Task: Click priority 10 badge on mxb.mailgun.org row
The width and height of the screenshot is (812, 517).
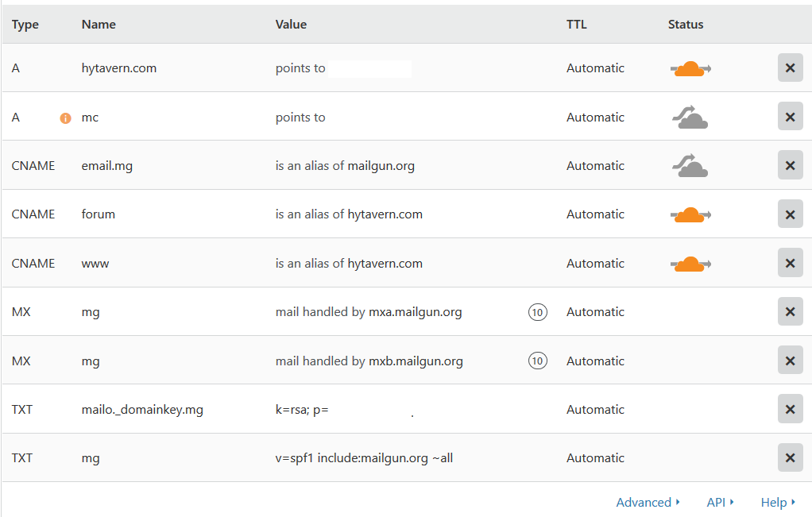Action: tap(538, 361)
